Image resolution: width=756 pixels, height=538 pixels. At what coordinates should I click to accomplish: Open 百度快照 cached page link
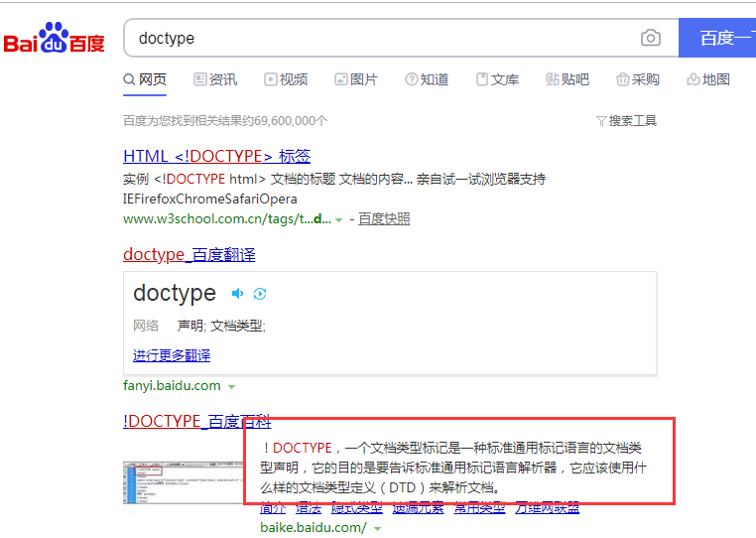coord(384,219)
